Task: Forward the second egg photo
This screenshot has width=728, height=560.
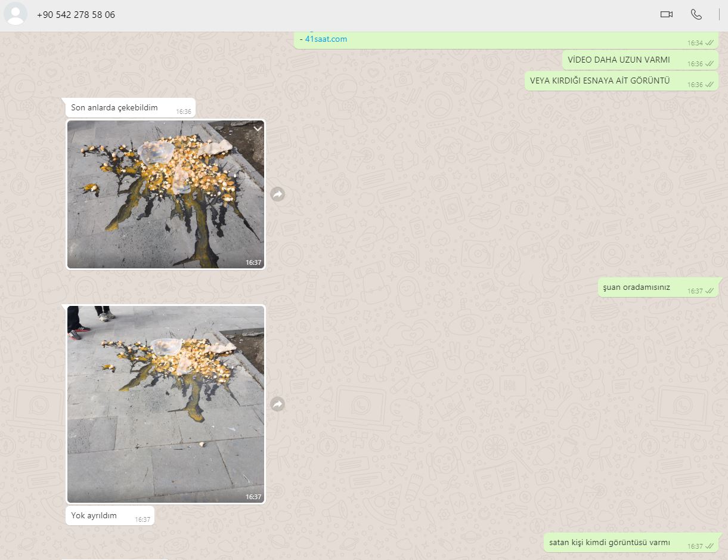Action: (277, 405)
